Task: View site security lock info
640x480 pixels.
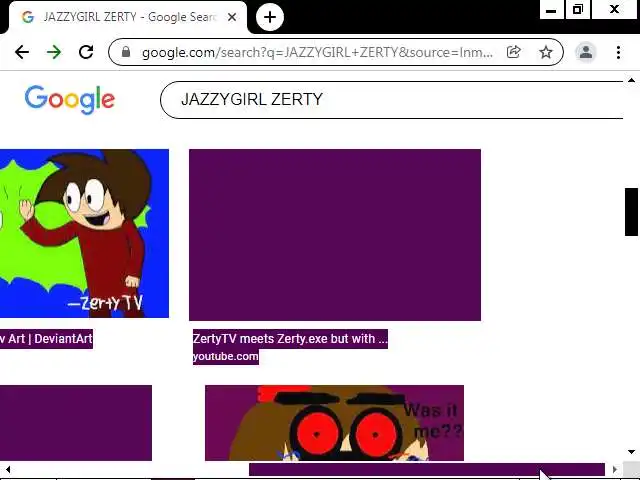Action: [126, 52]
